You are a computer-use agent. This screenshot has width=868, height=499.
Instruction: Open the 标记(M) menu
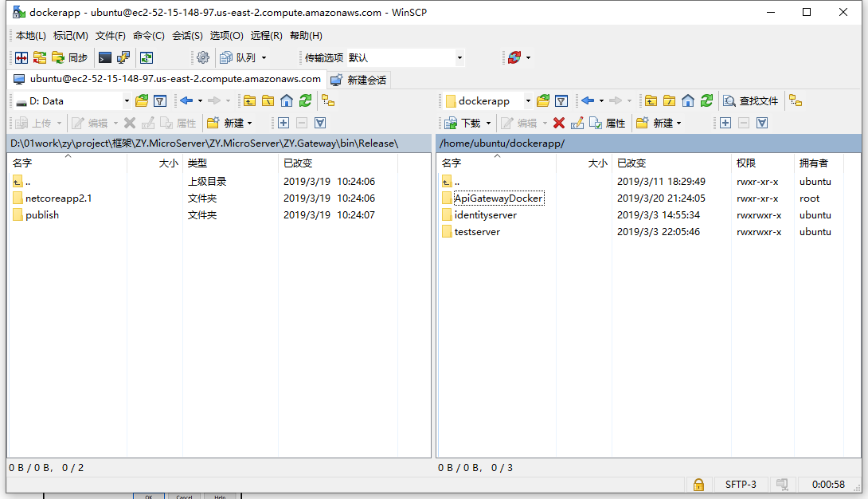(x=70, y=35)
